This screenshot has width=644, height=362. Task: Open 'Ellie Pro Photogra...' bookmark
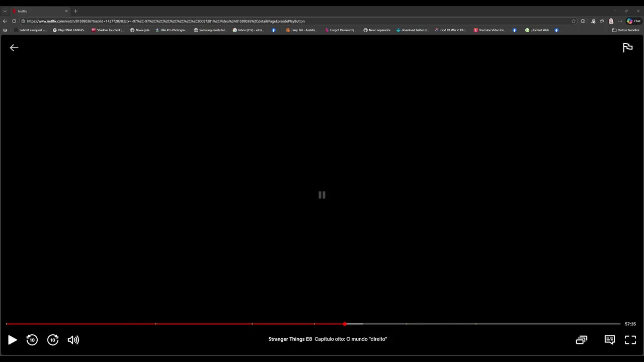click(x=171, y=30)
